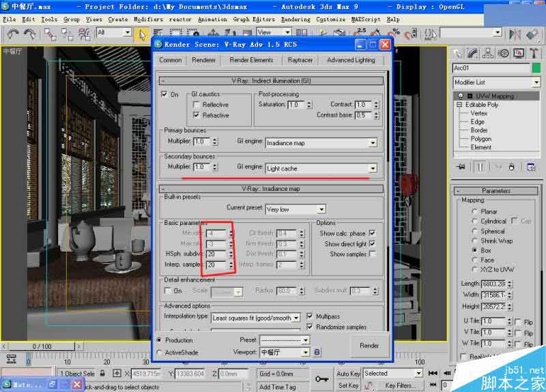Viewport: 546px width, 392px height.
Task: Click the Arc01 object color swatch
Action: (x=536, y=68)
